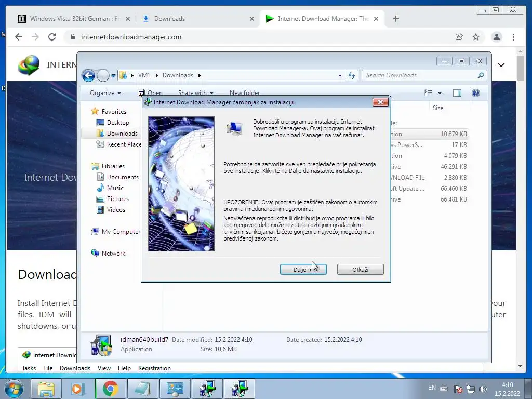Open Windows Start menu orb
The height and width of the screenshot is (399, 532).
tap(14, 389)
